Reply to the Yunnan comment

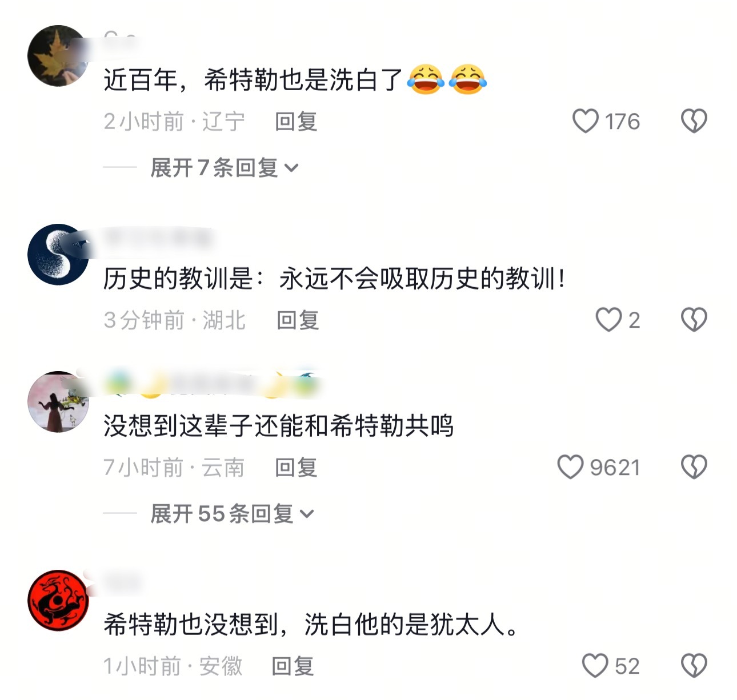pos(296,468)
